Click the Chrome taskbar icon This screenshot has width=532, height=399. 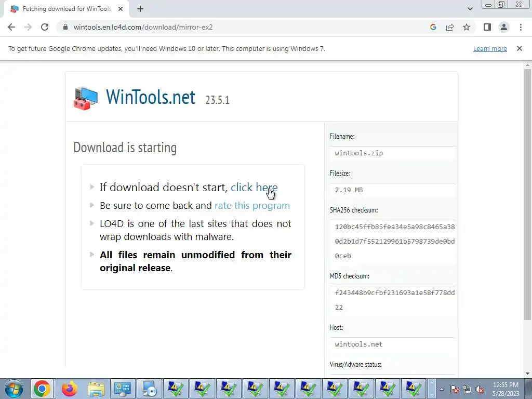pyautogui.click(x=42, y=389)
